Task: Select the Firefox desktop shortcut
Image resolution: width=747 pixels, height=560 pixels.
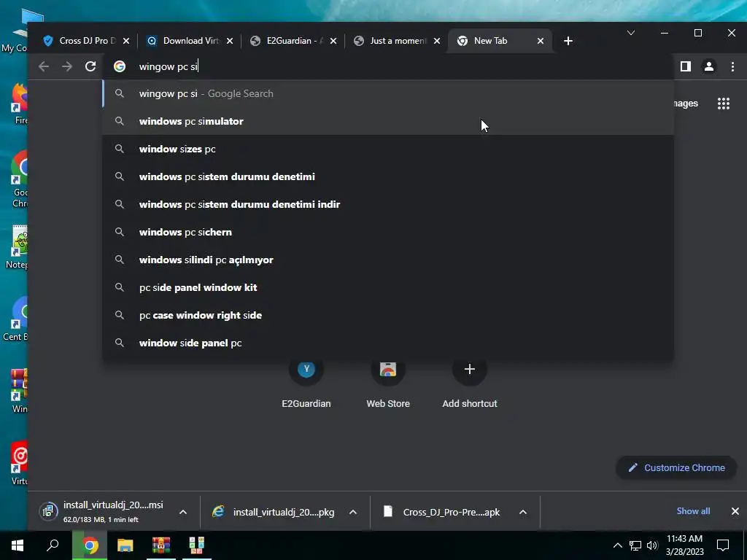Action: (20, 104)
